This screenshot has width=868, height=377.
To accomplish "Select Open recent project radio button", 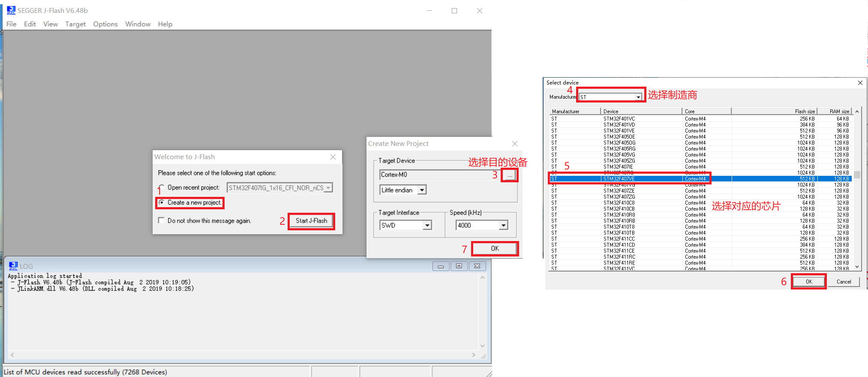I will pyautogui.click(x=161, y=187).
